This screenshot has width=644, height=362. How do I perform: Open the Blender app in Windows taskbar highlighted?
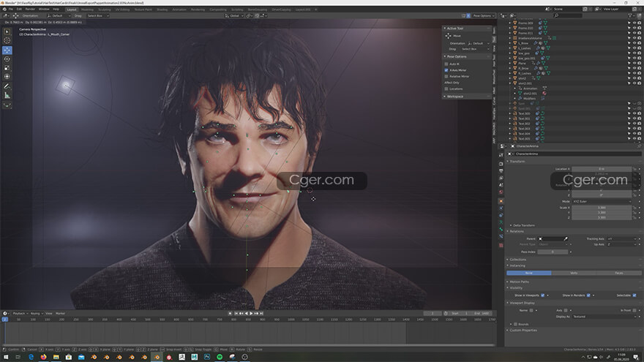point(157,357)
